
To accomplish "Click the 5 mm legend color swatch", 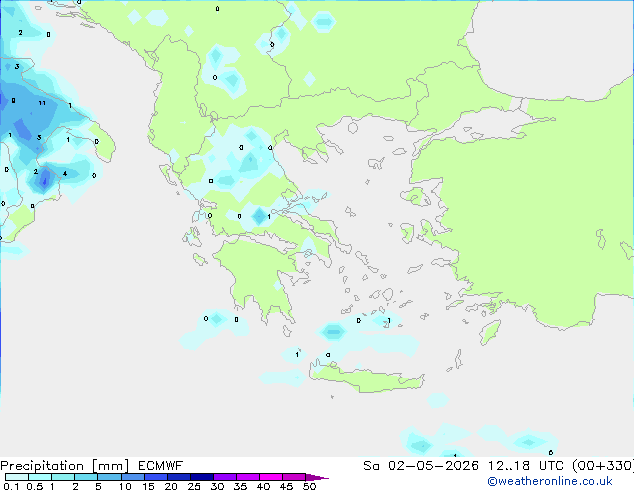I will pyautogui.click(x=109, y=477).
